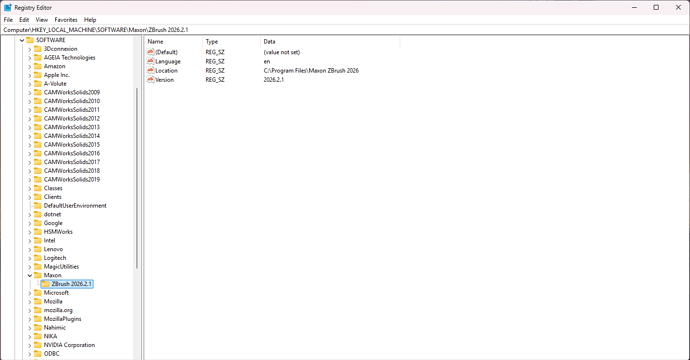This screenshot has width=690, height=360.
Task: Click the Lenovo folder icon
Action: point(38,249)
